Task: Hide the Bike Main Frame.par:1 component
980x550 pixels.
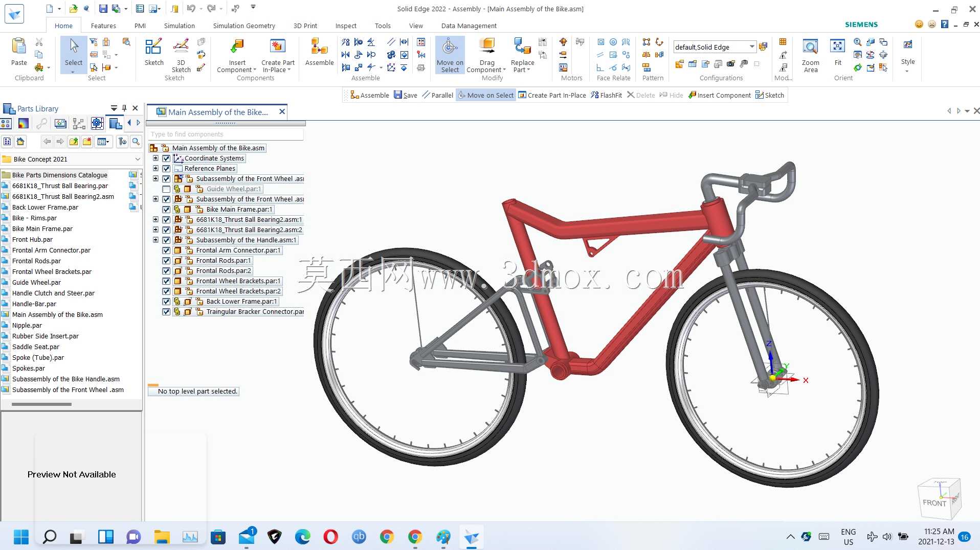Action: point(166,210)
